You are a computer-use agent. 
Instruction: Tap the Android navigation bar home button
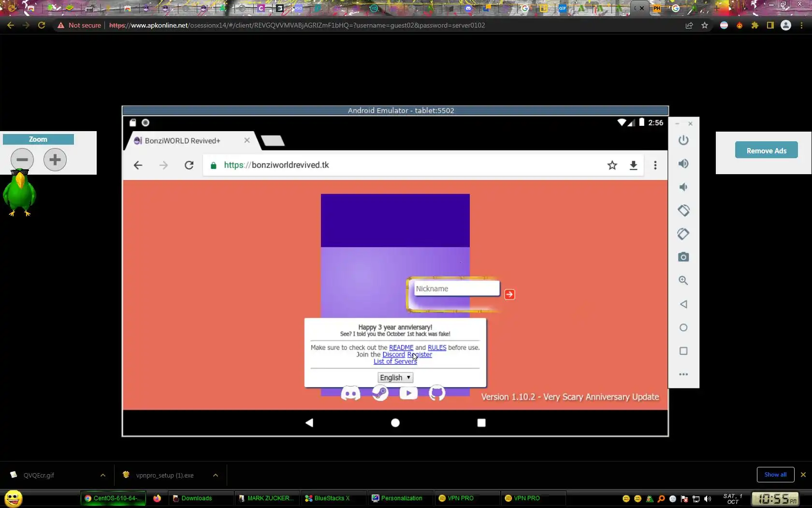pos(395,423)
